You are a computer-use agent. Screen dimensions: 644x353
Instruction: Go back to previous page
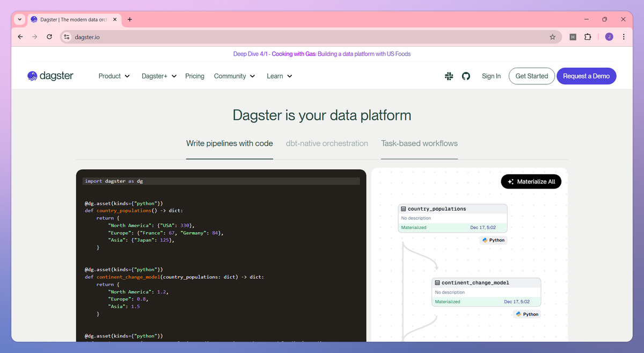click(20, 37)
